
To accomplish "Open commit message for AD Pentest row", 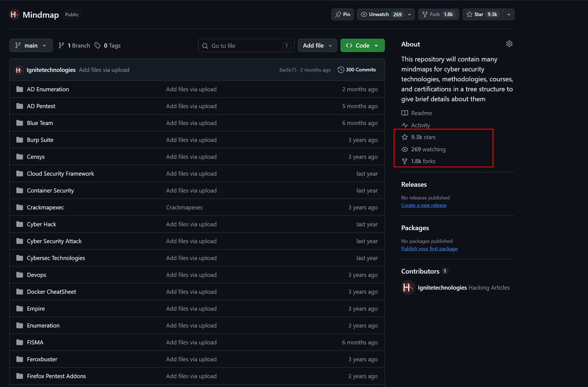I will [191, 106].
